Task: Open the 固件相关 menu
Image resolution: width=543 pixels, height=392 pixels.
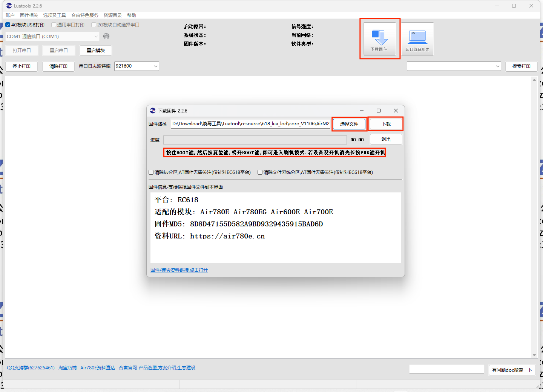Action: pos(29,15)
